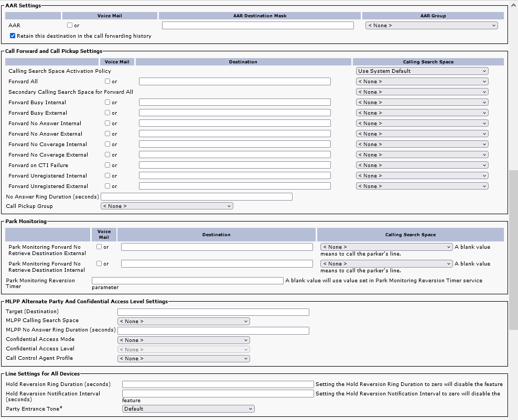Focus the Forward All destination field
The image size is (518, 420).
coord(234,82)
